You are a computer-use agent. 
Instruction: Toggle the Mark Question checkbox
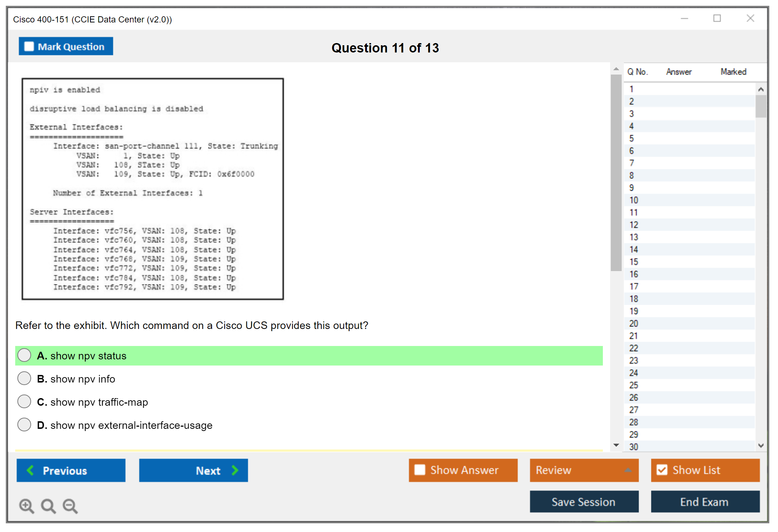(29, 47)
